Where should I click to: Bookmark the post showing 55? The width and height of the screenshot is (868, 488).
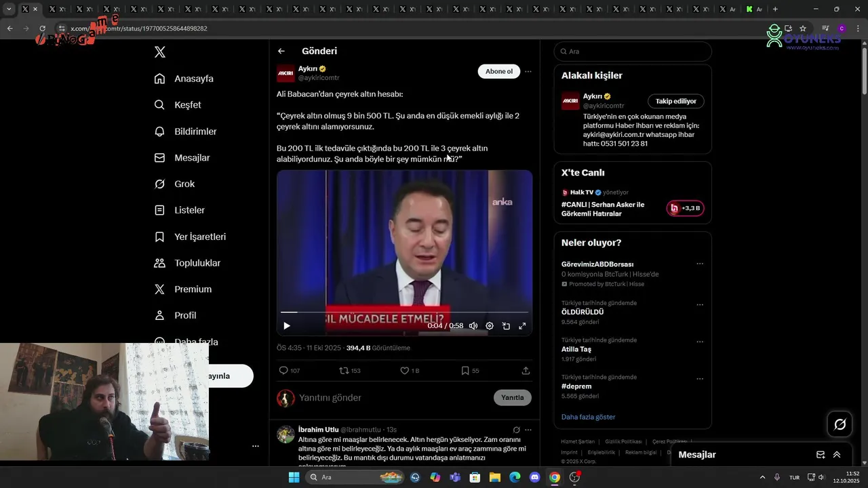coord(470,371)
